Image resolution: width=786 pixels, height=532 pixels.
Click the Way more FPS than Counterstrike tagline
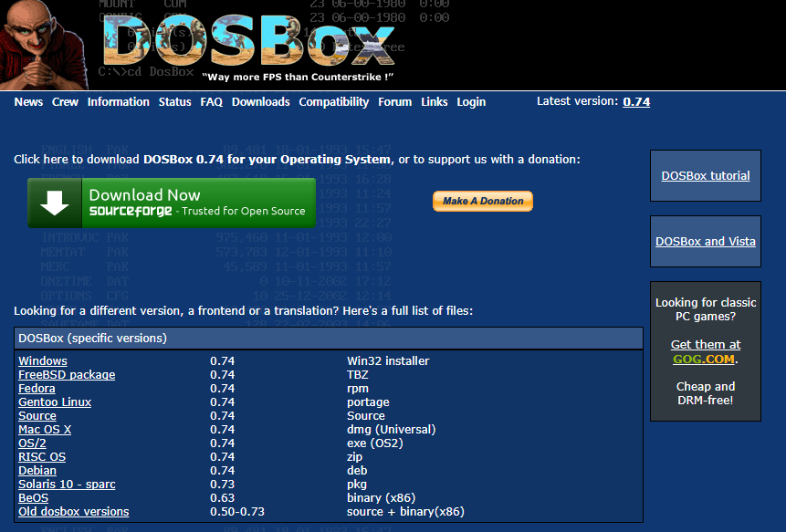click(x=298, y=78)
